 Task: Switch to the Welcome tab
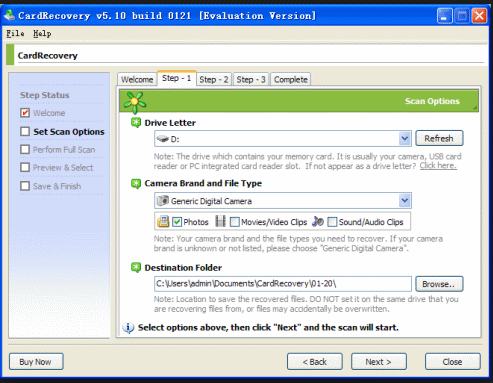[137, 79]
